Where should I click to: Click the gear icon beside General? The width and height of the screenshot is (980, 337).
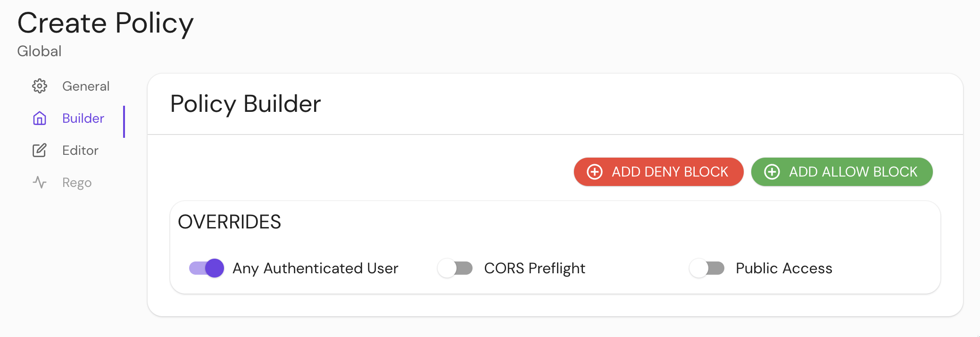pos(40,86)
